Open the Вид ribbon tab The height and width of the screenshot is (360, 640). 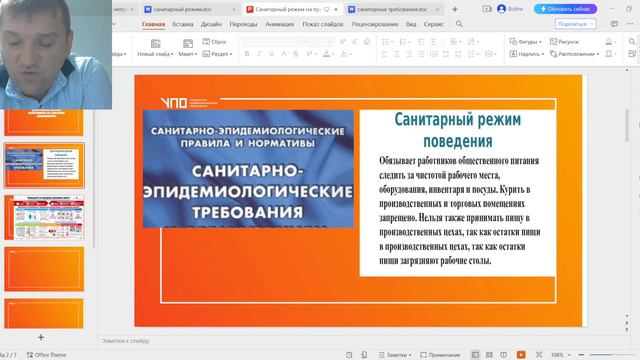(x=411, y=24)
